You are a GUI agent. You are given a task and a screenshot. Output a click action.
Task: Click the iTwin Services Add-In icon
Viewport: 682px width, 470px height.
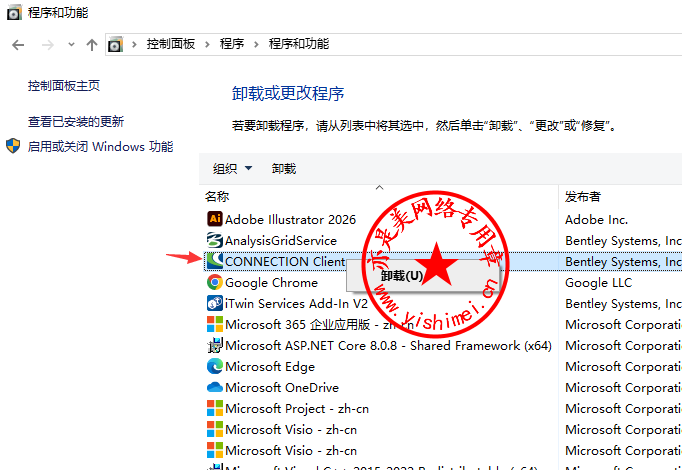pos(214,304)
